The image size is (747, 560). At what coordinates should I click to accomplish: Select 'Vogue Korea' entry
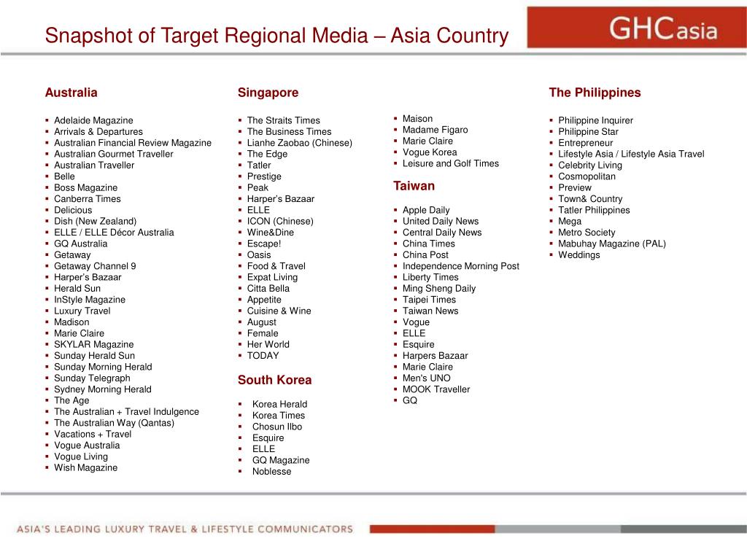[x=430, y=152]
